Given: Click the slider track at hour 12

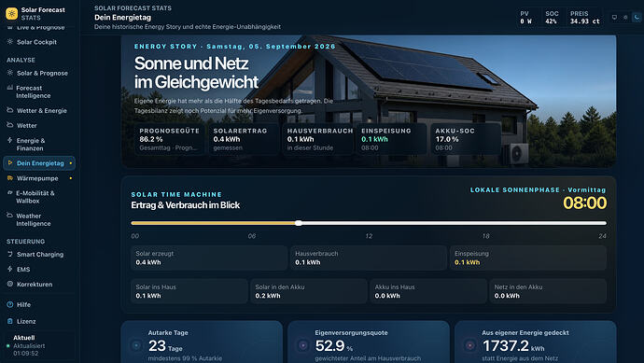Looking at the screenshot, I should point(369,223).
